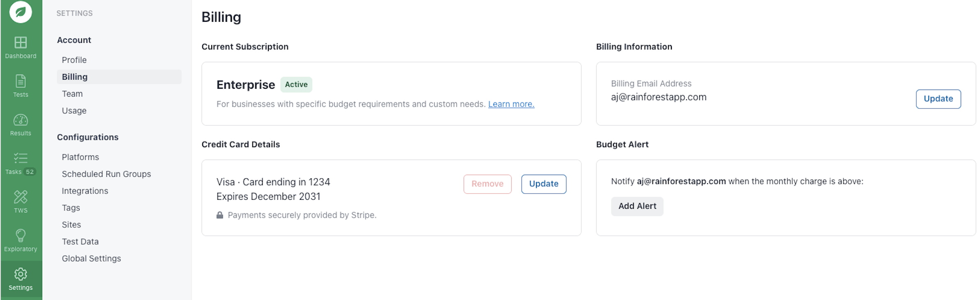The width and height of the screenshot is (980, 300).
Task: Update the billing email address
Action: click(938, 99)
